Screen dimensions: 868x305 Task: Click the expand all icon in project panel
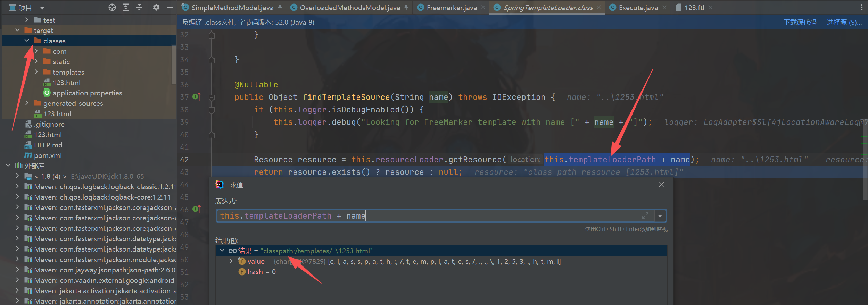[x=126, y=7]
